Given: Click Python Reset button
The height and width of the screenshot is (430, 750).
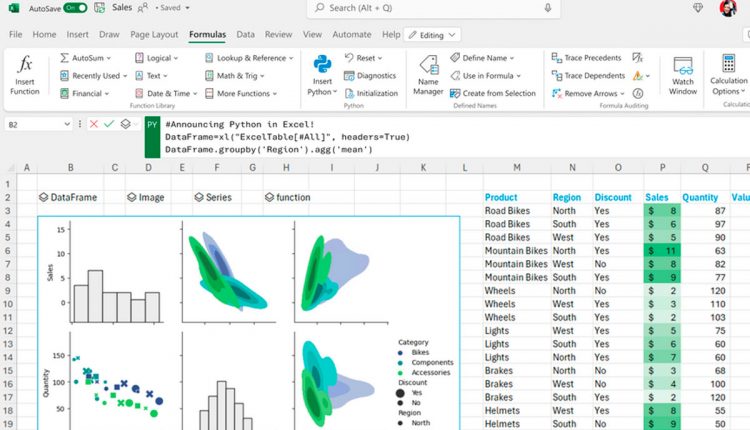Looking at the screenshot, I should coord(363,58).
